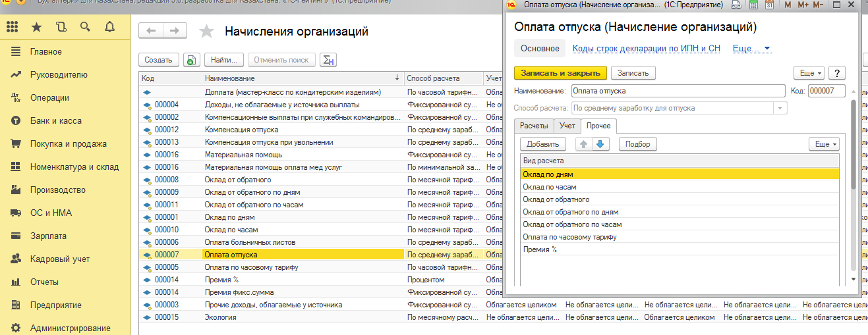Move row down with the blue down arrow
The image size is (868, 335).
coord(601,143)
